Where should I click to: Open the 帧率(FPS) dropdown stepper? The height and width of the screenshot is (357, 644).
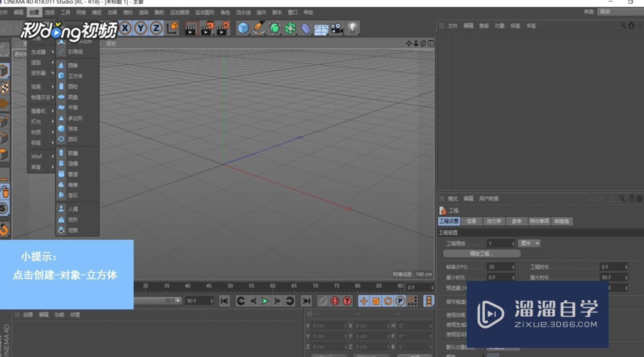[514, 266]
